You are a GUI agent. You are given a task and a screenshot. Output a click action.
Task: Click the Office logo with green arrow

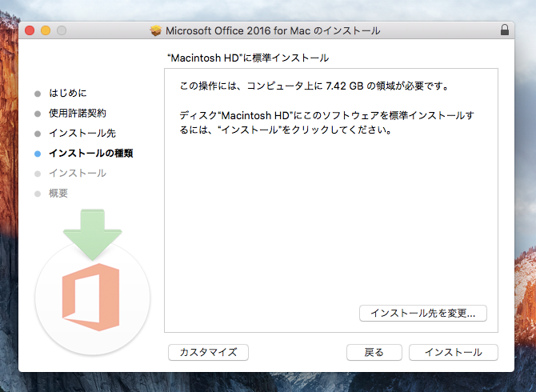point(92,282)
